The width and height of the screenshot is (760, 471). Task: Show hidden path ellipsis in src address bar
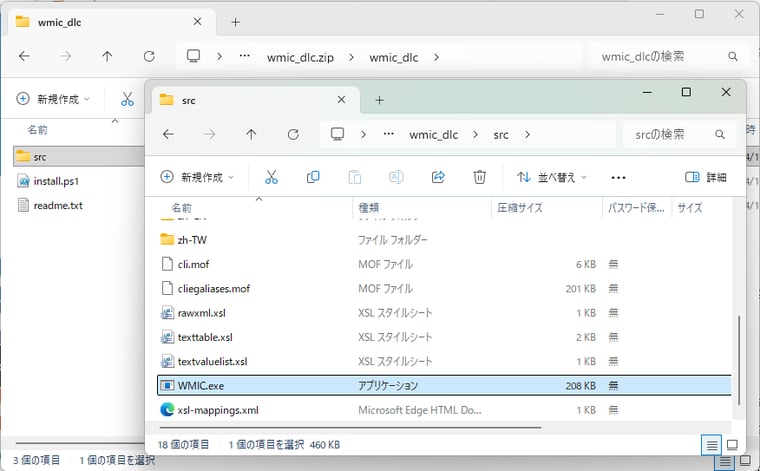point(388,134)
